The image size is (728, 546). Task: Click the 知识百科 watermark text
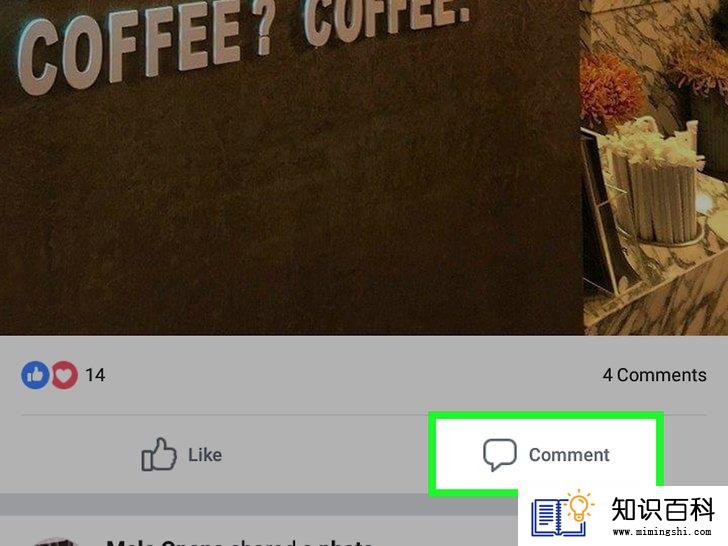point(663,509)
